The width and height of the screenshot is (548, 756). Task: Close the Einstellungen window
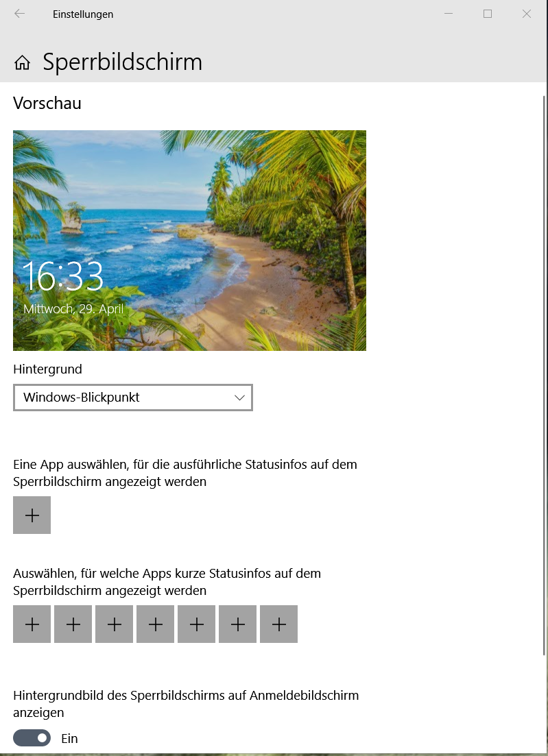point(527,14)
